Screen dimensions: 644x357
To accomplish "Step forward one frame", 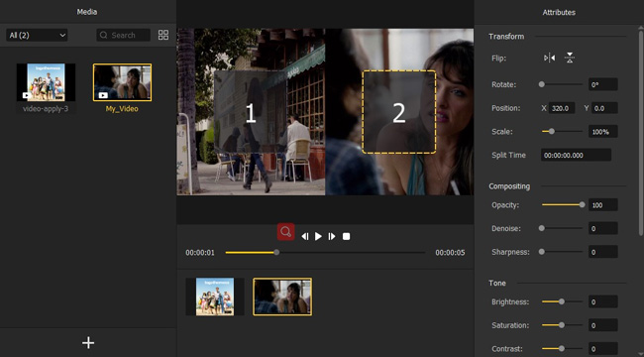I will click(x=332, y=236).
